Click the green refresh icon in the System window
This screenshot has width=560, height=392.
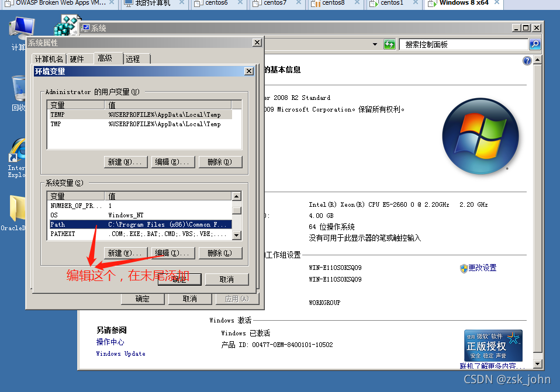click(389, 44)
